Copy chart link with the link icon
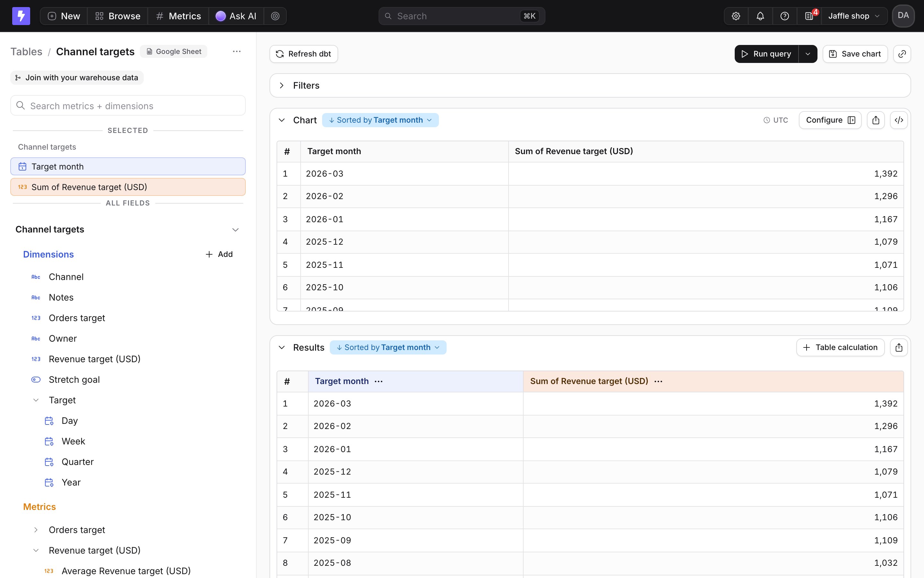Viewport: 924px width, 578px height. point(902,54)
